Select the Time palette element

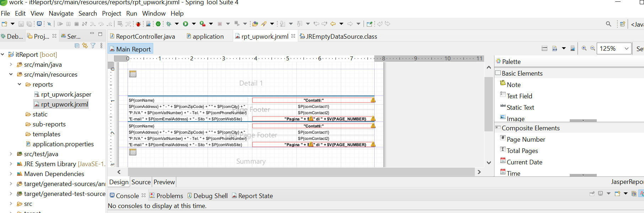click(510, 173)
